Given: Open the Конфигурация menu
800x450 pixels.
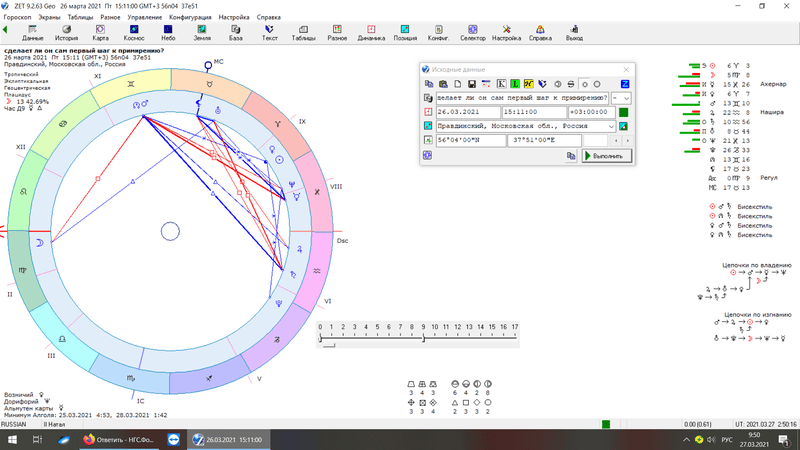Looking at the screenshot, I should 190,18.
